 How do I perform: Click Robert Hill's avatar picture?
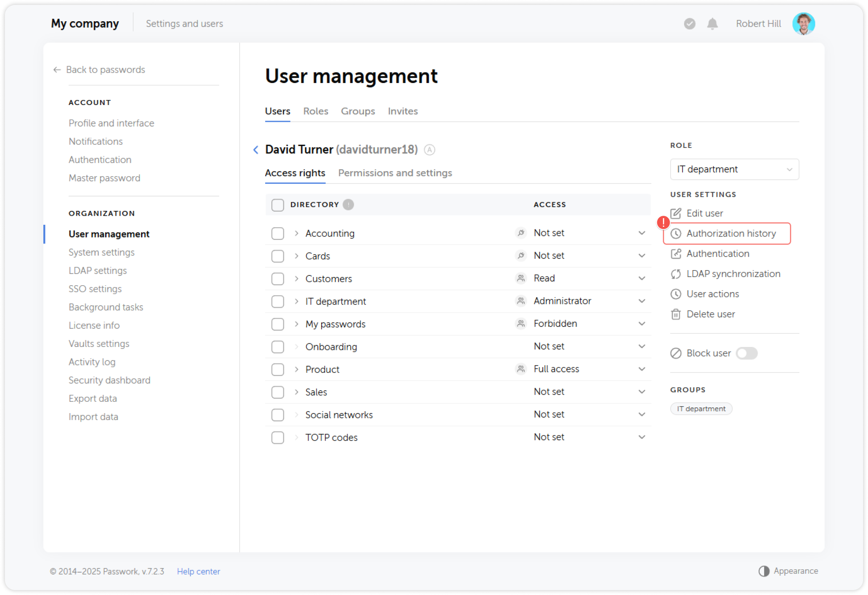click(x=804, y=23)
